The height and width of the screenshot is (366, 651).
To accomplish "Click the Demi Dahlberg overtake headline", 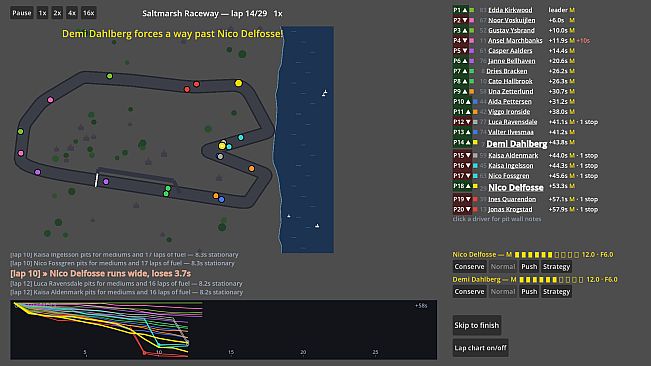I will click(x=172, y=34).
